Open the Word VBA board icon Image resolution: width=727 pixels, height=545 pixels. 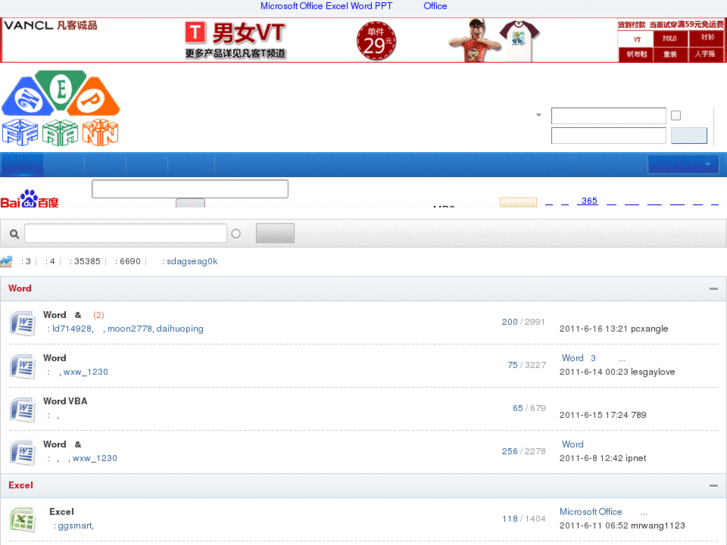[22, 409]
